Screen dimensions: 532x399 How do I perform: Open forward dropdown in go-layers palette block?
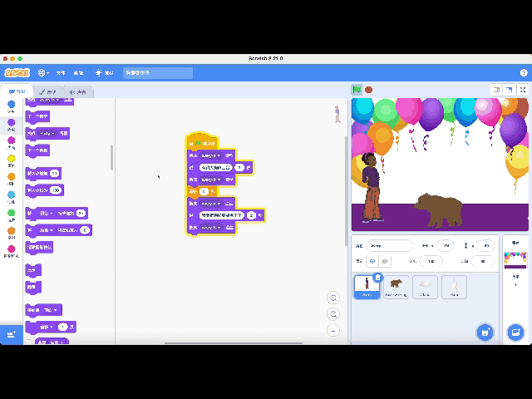47,327
